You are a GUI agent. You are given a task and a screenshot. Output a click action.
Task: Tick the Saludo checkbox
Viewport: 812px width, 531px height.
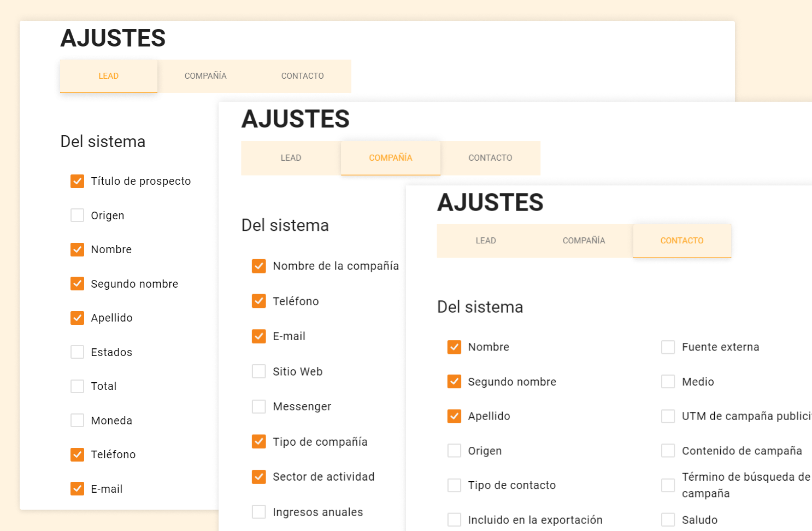[x=668, y=520]
